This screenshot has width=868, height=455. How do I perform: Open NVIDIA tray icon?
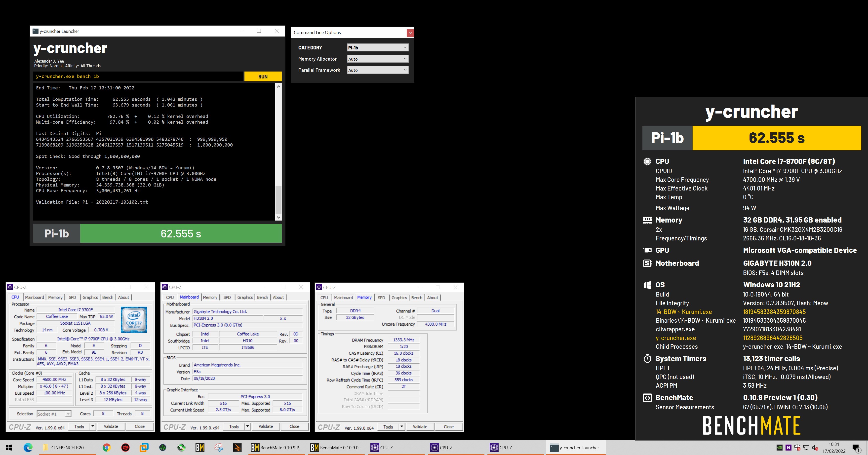click(779, 448)
